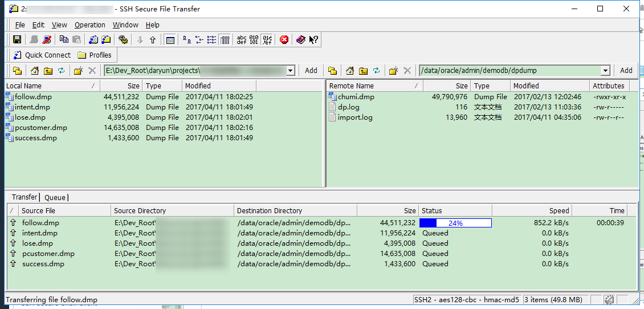This screenshot has width=644, height=309.
Task: Select Binary transfer mode (010 101)
Action: click(254, 40)
